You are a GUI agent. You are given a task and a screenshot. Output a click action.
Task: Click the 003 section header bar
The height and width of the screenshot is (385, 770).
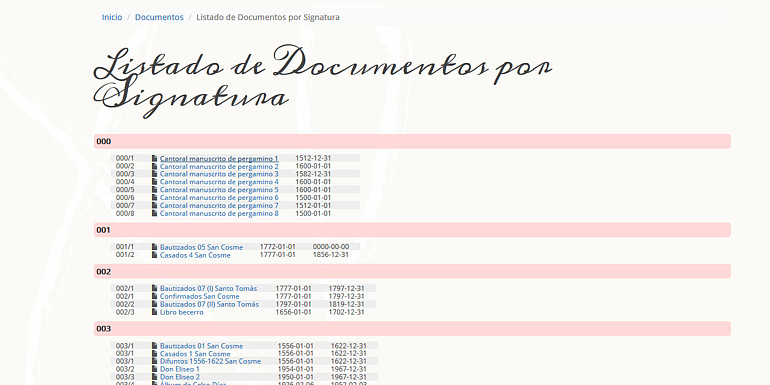pos(412,329)
